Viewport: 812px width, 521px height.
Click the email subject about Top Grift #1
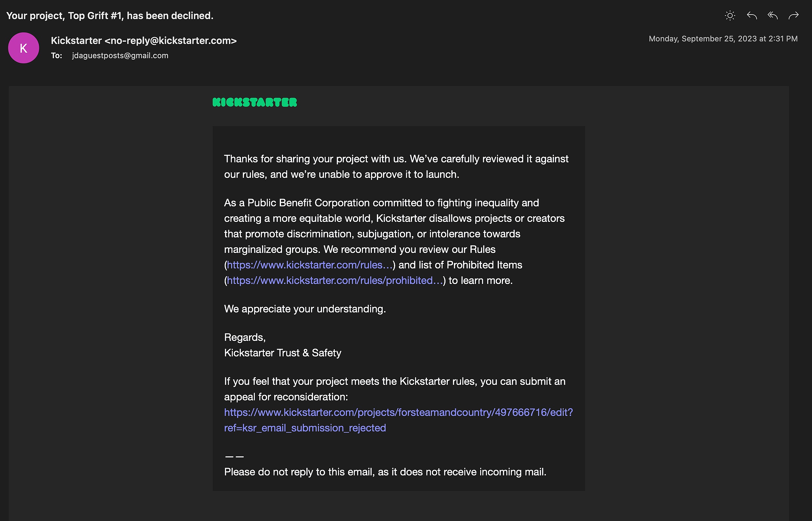tap(110, 16)
